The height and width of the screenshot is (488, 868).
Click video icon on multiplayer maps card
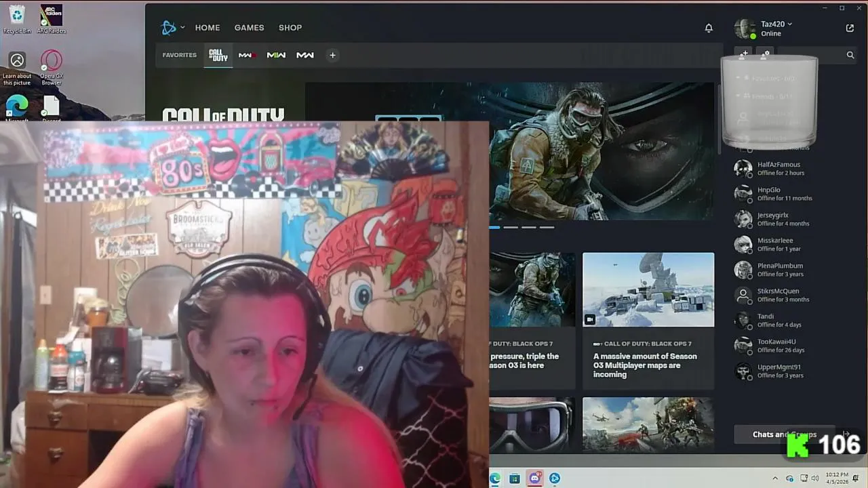(x=590, y=319)
